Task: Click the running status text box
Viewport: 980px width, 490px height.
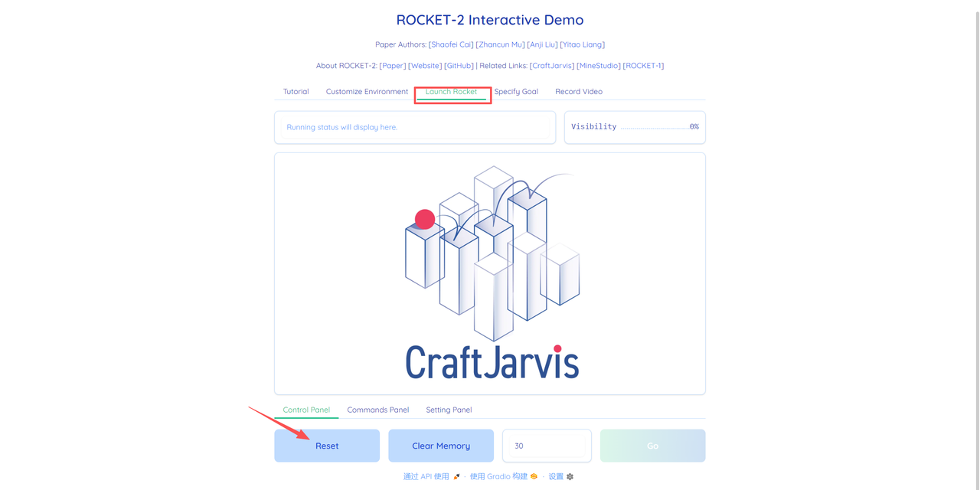Action: tap(415, 127)
